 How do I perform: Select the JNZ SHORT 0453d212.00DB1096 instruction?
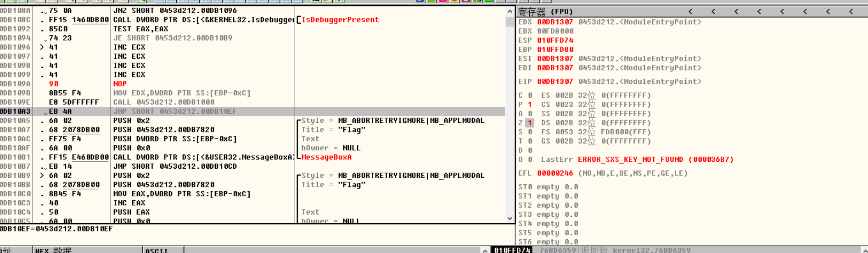[175, 11]
